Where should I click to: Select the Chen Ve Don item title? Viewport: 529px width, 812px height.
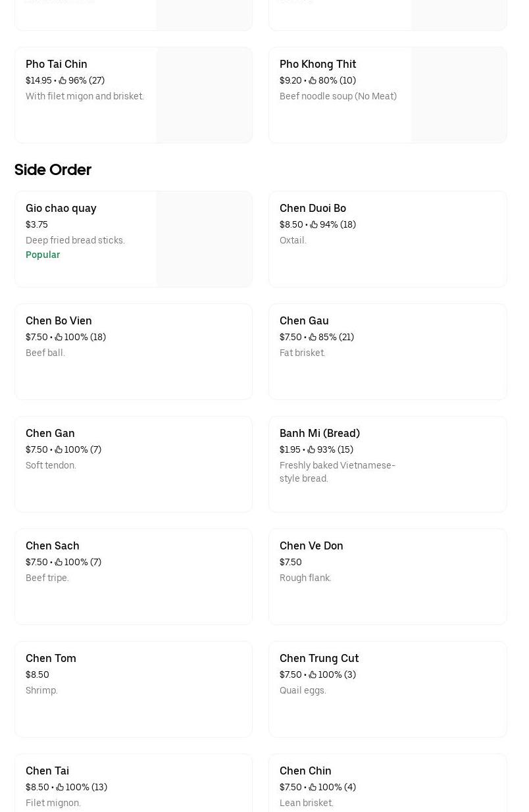pos(311,546)
